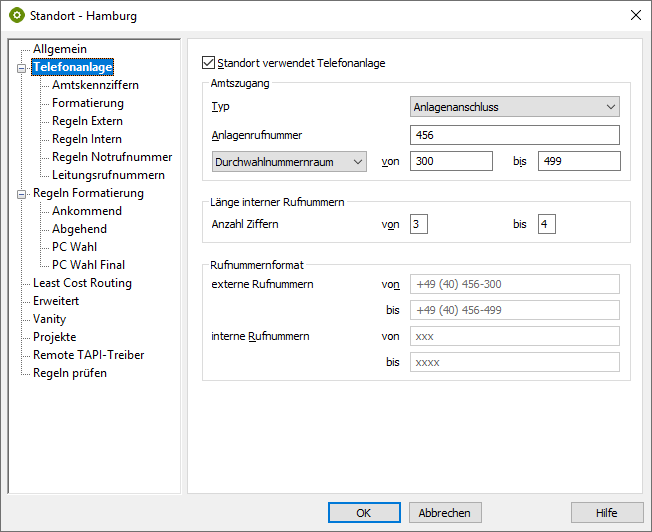Viewport: 652px width, 532px height.
Task: Open Hilfe with the help button
Action: point(606,512)
